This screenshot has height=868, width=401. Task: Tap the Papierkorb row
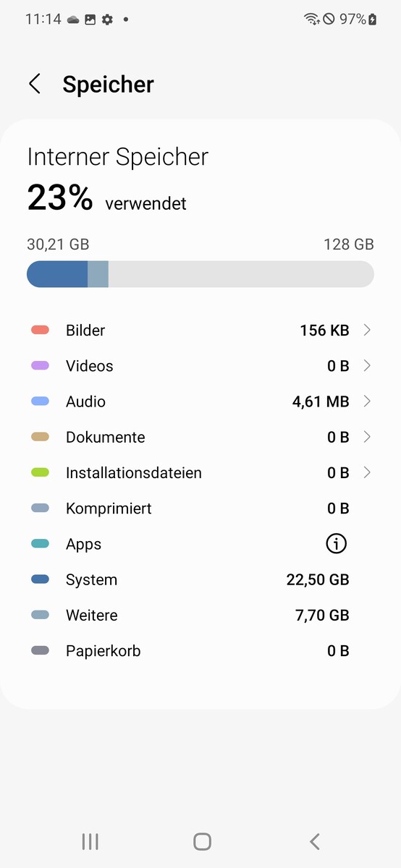(200, 651)
